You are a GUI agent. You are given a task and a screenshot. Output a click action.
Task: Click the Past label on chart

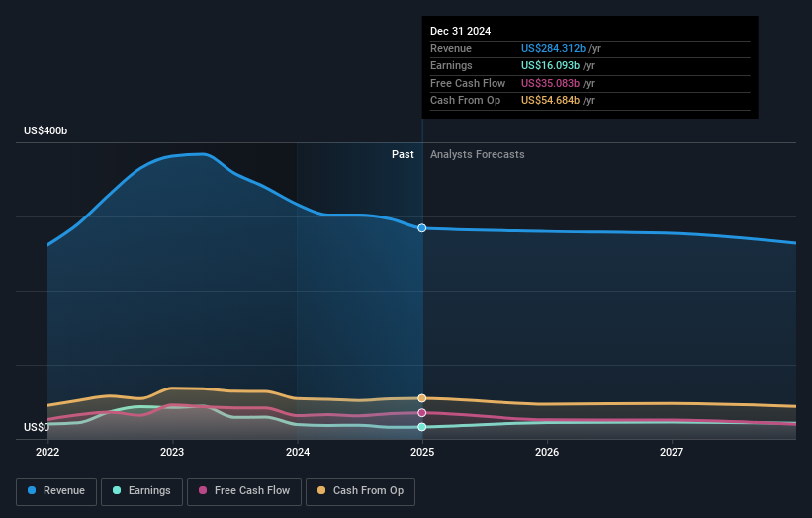(403, 155)
